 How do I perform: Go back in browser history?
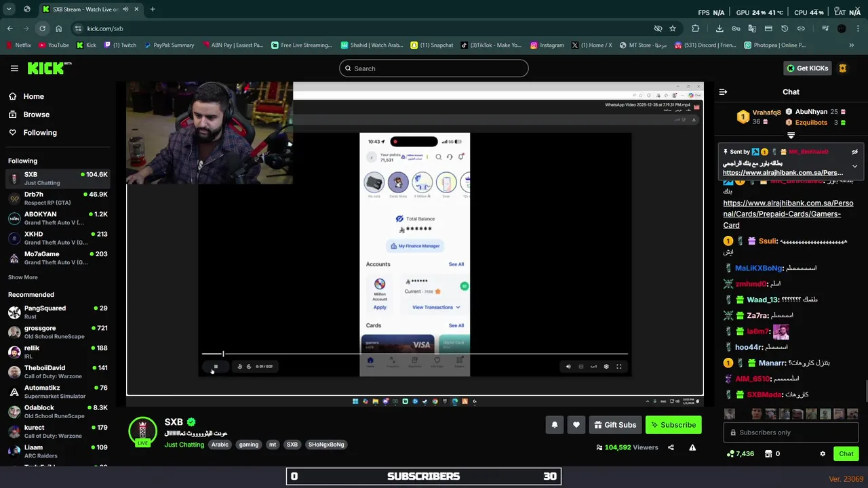click(x=9, y=28)
